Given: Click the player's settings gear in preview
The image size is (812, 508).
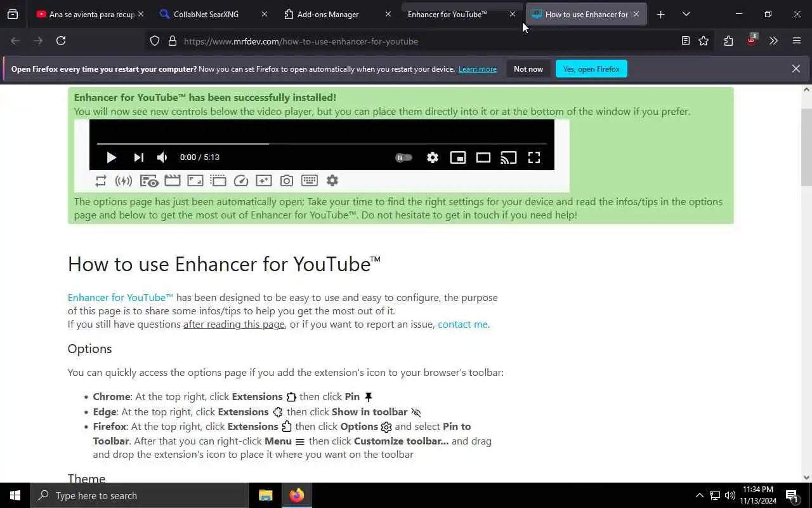Looking at the screenshot, I should (432, 157).
